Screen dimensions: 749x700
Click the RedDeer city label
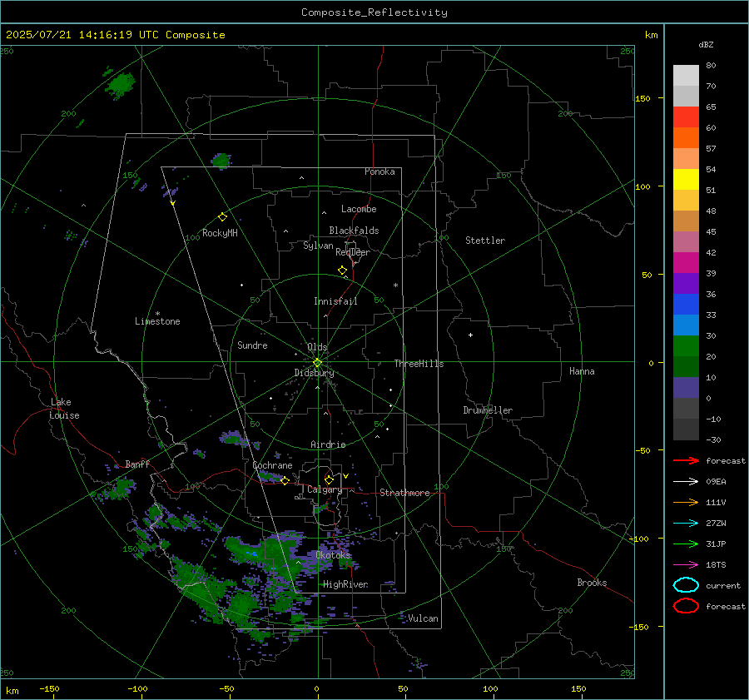353,252
